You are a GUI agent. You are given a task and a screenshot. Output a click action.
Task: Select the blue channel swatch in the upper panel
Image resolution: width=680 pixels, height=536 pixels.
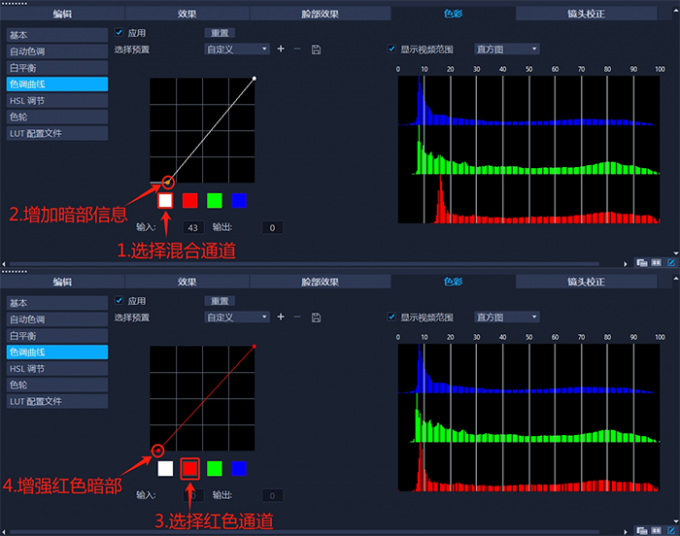click(239, 200)
